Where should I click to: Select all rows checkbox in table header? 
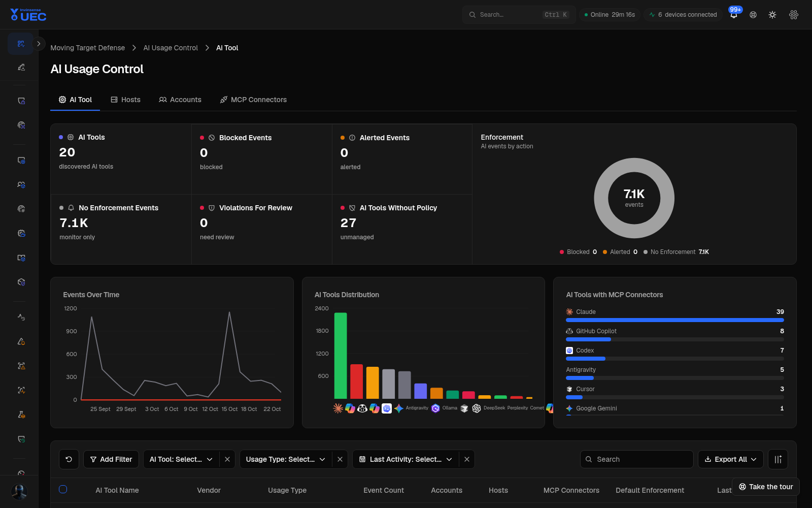(63, 489)
